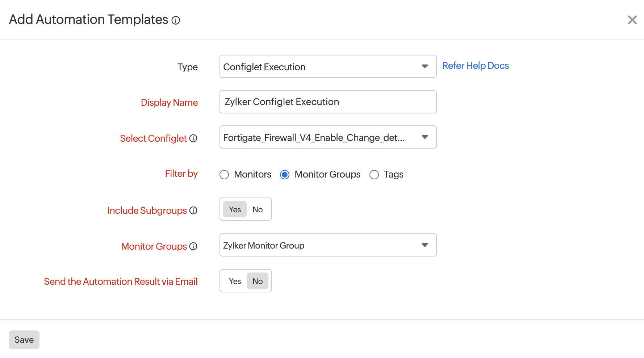The height and width of the screenshot is (358, 644).
Task: Set Include Subgroups to Yes
Action: pos(235,209)
